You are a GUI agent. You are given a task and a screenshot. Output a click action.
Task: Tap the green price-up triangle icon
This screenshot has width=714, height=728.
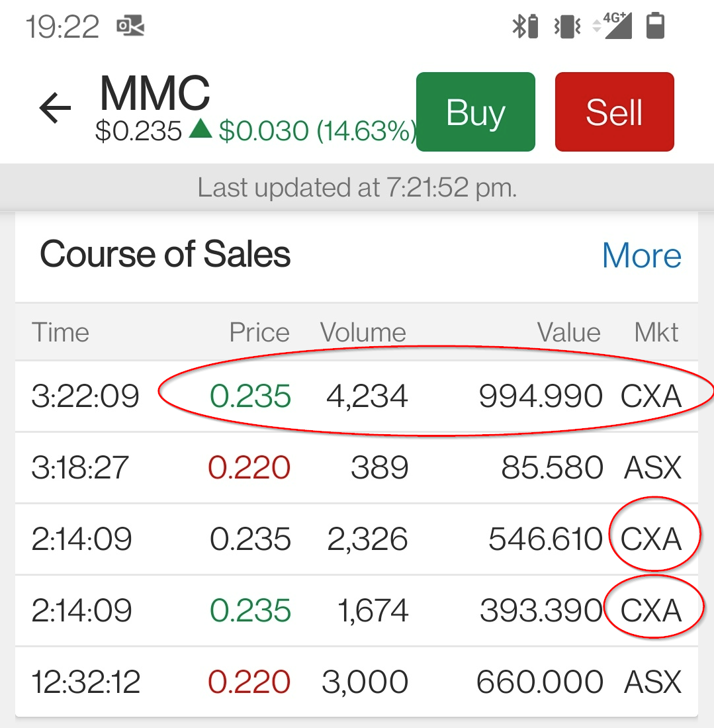click(x=200, y=129)
